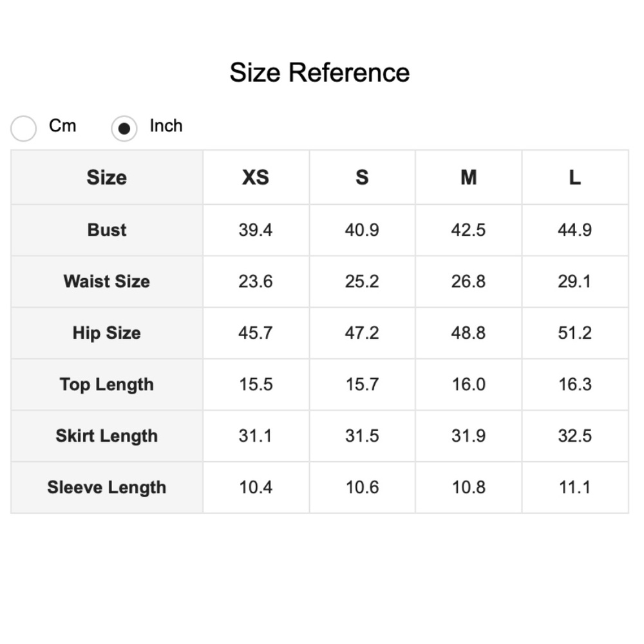The height and width of the screenshot is (644, 644).
Task: Click the M column header
Action: [x=468, y=177]
